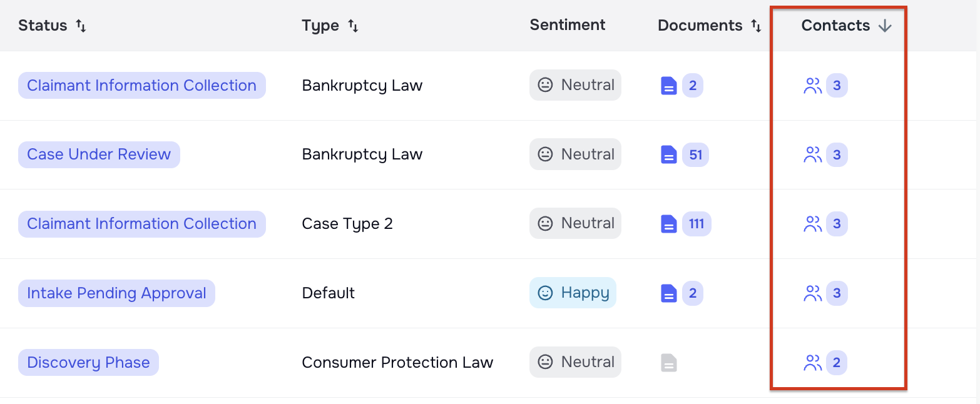The image size is (980, 404).
Task: Click the document icon with 51 count
Action: (x=670, y=154)
